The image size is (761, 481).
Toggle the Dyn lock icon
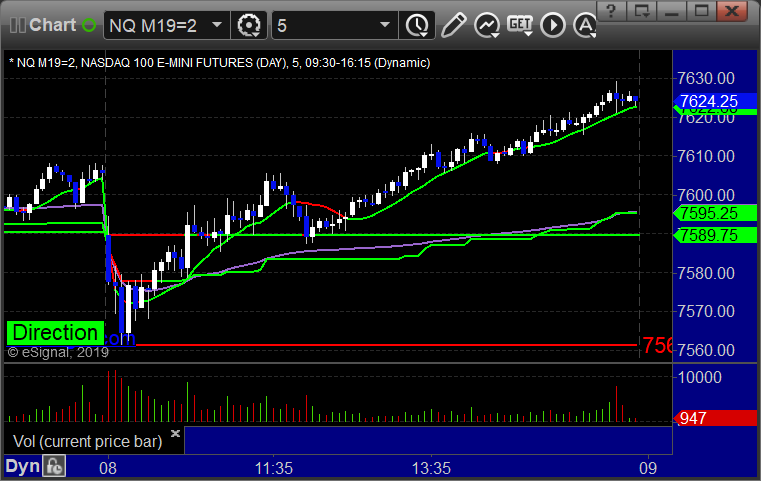54,466
